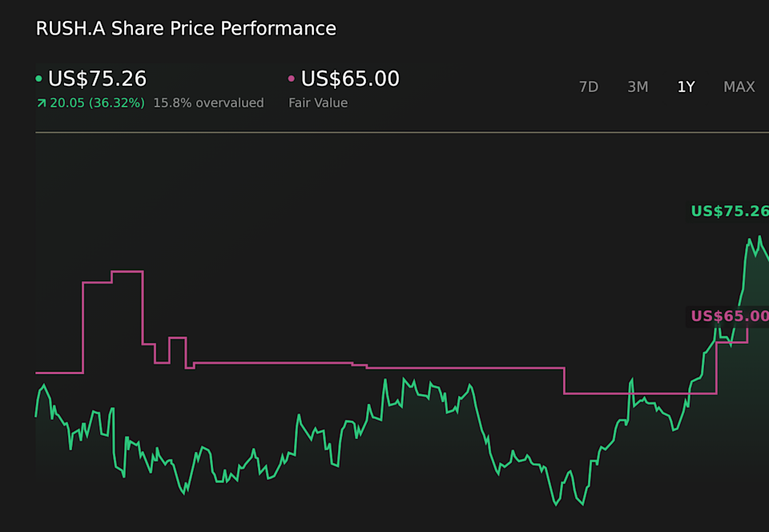Click the green up-right arrow icon

[41, 103]
